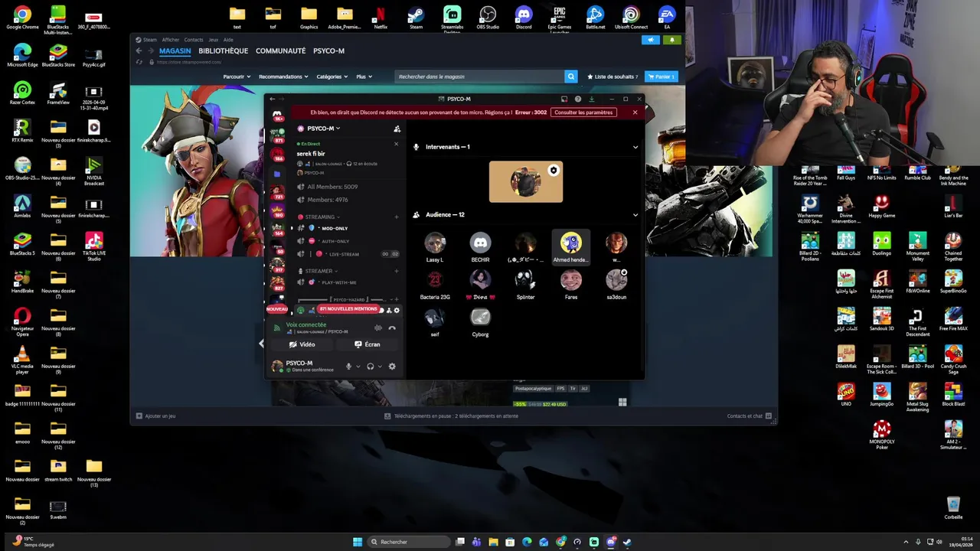Close the En Direct stage info card
This screenshot has height=551, width=980.
(x=396, y=144)
